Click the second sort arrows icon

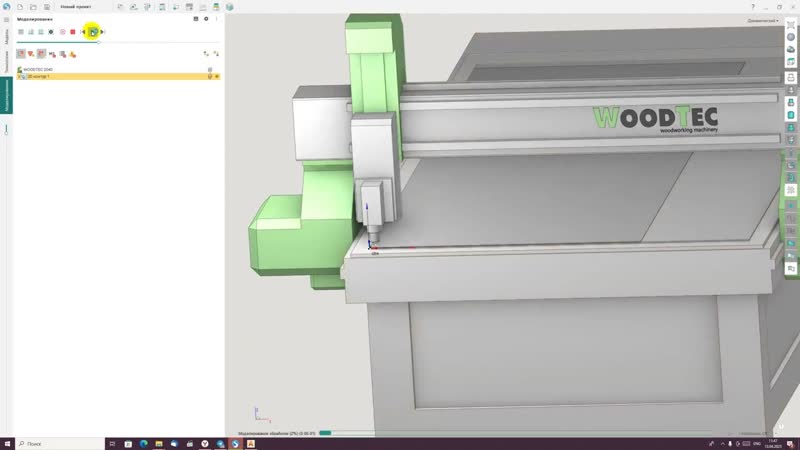(216, 54)
